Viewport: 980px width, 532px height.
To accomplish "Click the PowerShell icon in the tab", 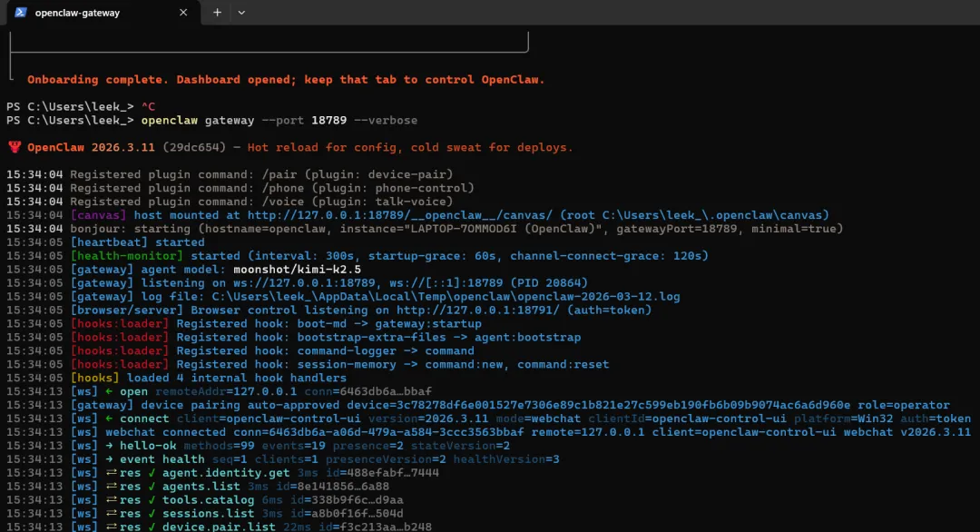I will point(21,13).
